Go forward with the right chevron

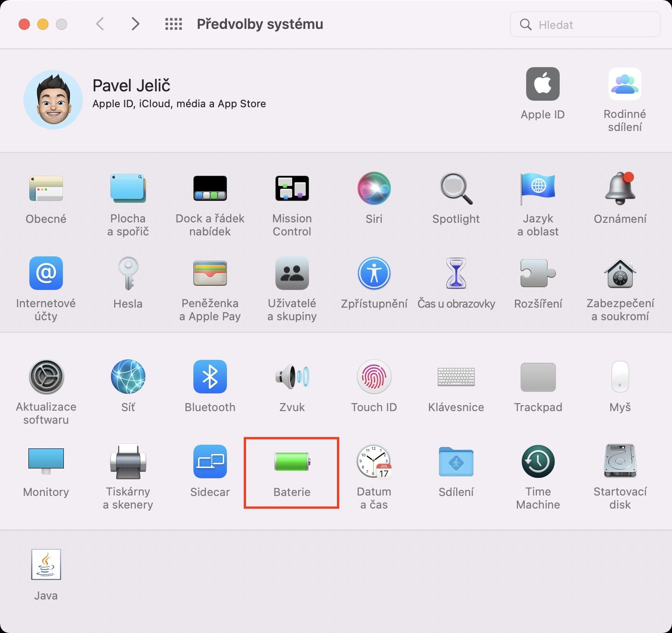click(135, 24)
